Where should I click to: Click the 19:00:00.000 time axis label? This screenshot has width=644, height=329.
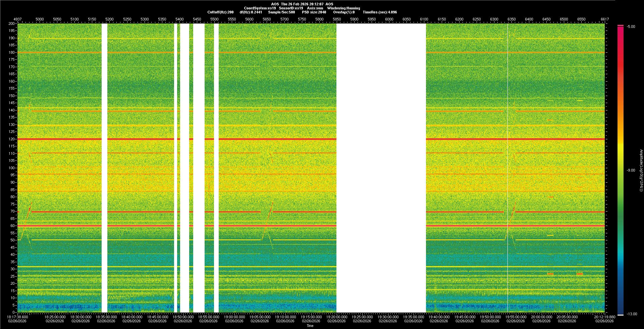(x=234, y=317)
